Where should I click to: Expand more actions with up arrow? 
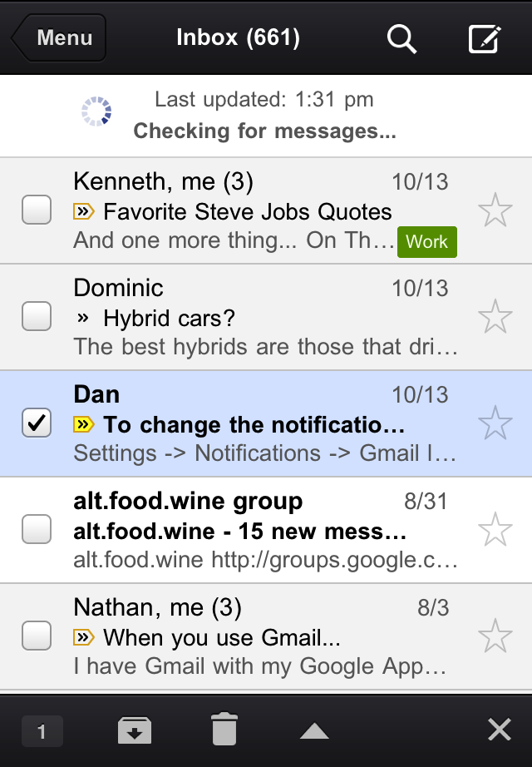(x=314, y=731)
